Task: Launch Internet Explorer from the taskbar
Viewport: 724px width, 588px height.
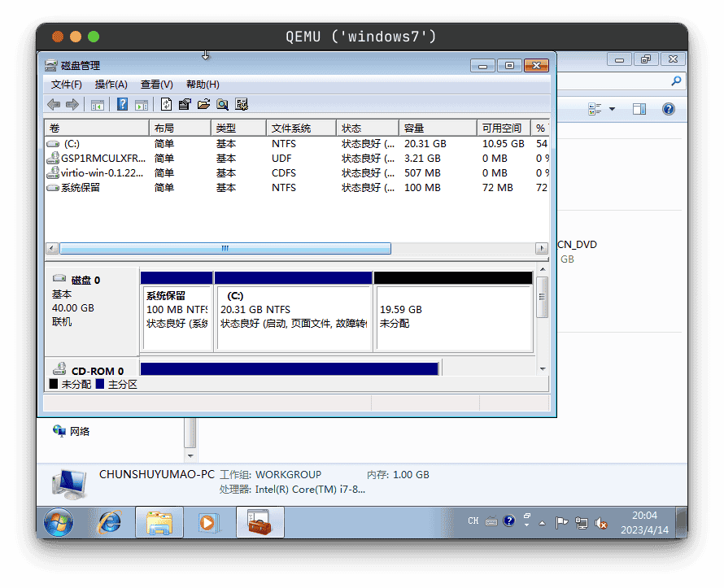Action: 110,522
